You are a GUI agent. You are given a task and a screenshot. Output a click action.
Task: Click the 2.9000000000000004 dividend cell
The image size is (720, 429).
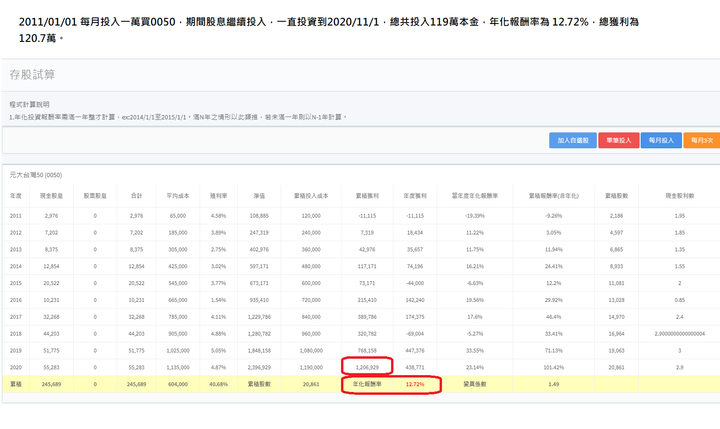680,333
